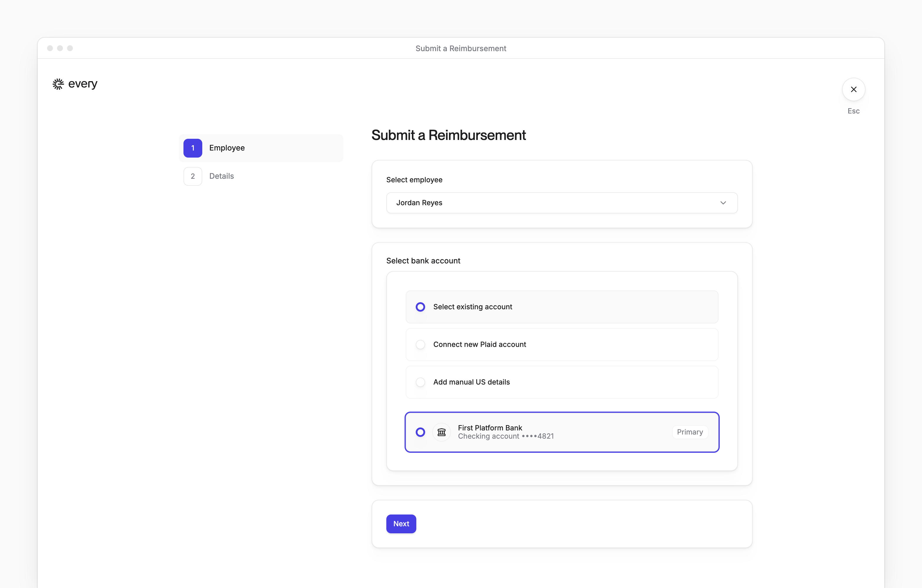Click the every logo icon

coord(58,84)
